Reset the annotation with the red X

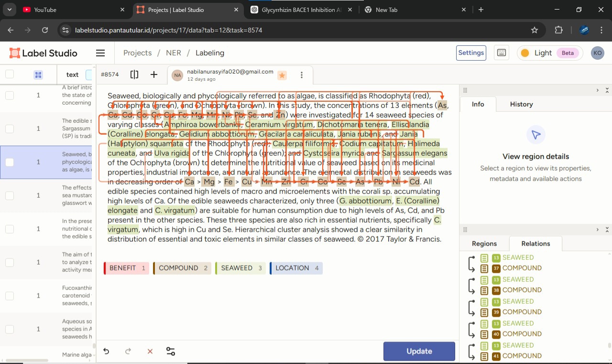[150, 352]
